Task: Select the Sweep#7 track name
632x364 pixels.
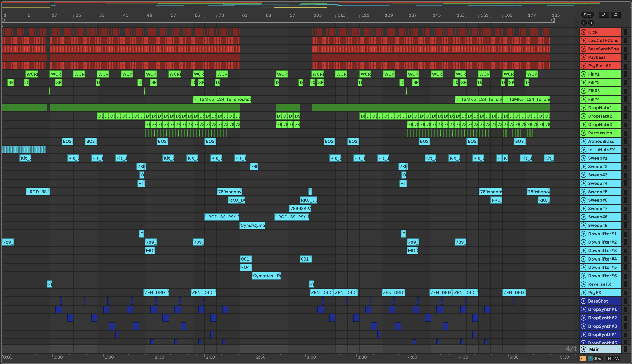Action: (598, 209)
